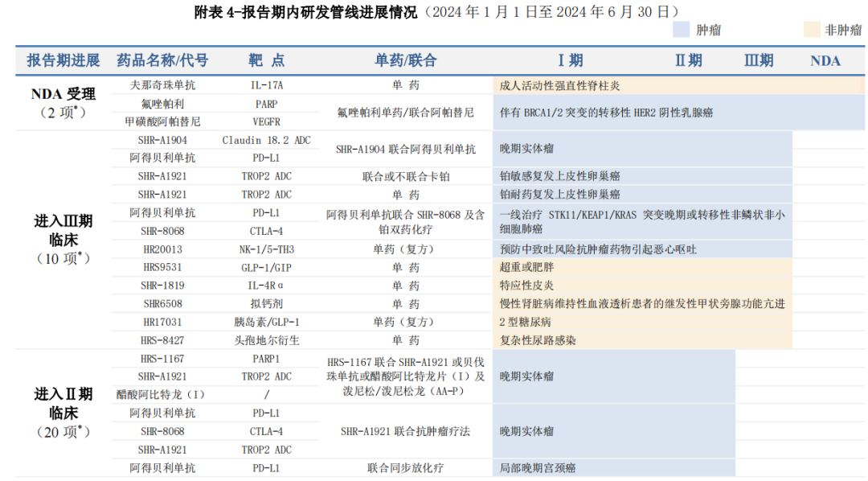Select the Claudin 18.2 ADC target cell
This screenshot has height=481, width=868.
[267, 140]
